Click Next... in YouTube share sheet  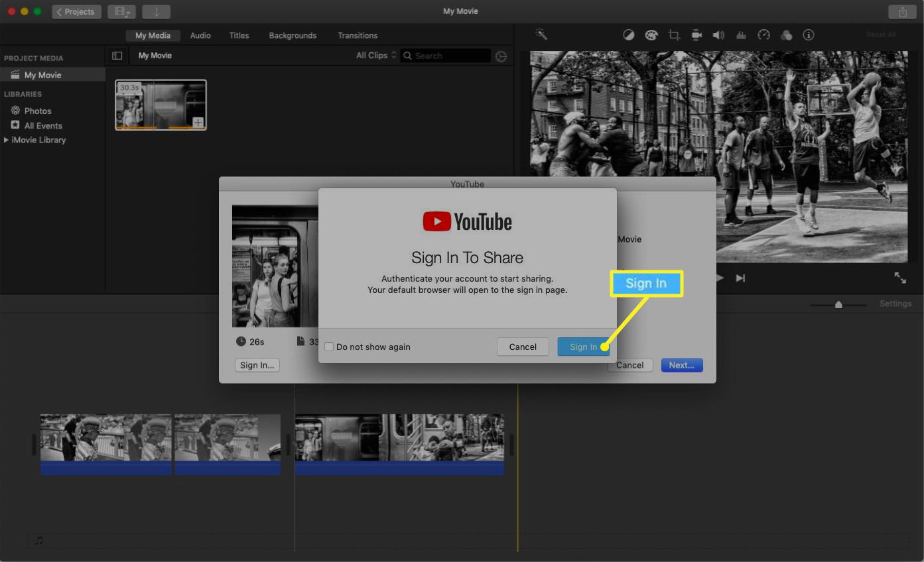click(x=682, y=365)
